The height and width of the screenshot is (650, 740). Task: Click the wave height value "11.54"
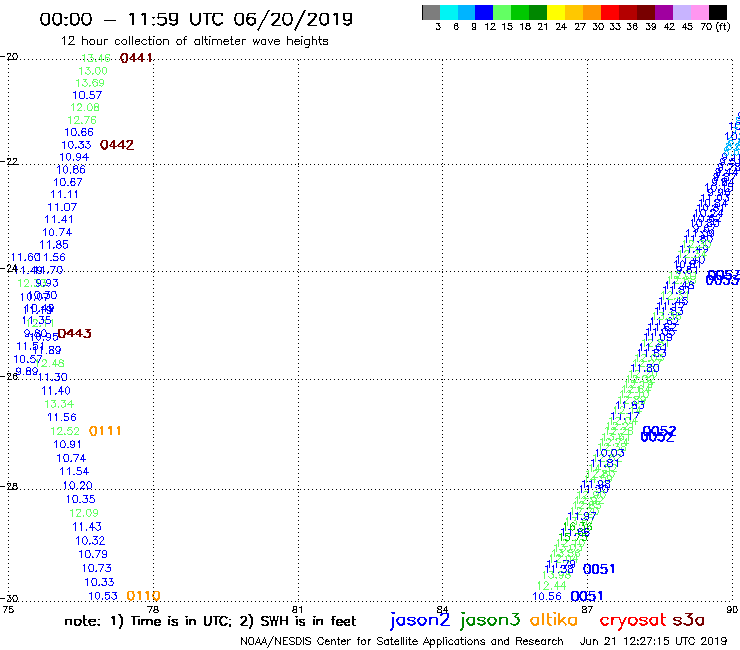[74, 471]
